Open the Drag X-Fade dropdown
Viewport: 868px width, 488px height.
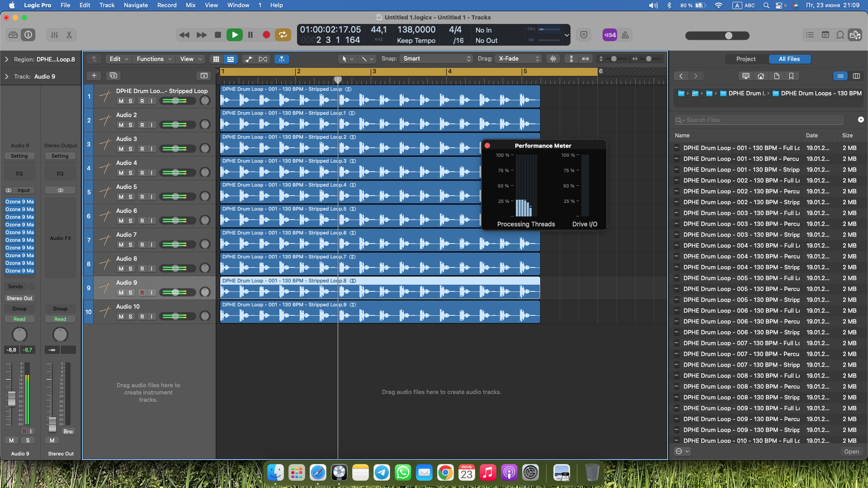click(518, 59)
